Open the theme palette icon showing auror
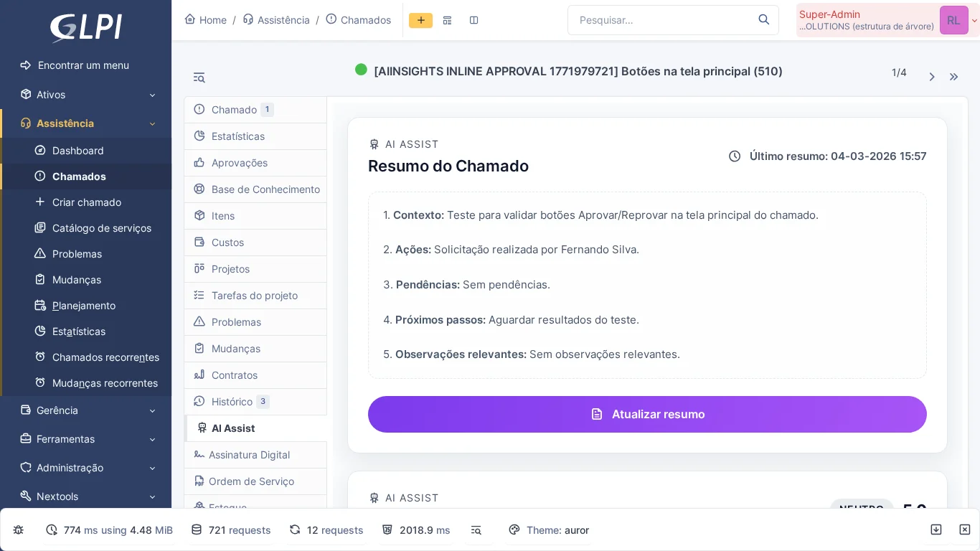Viewport: 980px width, 551px height. (x=514, y=529)
